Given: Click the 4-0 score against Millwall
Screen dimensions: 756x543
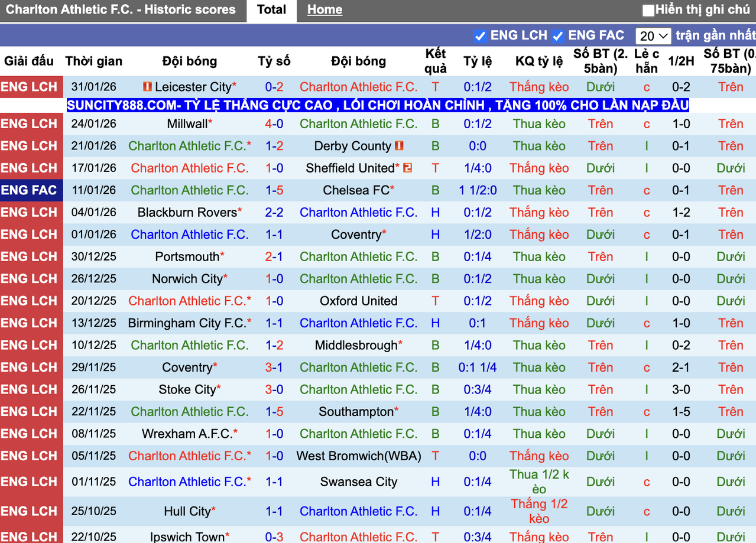Looking at the screenshot, I should pyautogui.click(x=274, y=124).
